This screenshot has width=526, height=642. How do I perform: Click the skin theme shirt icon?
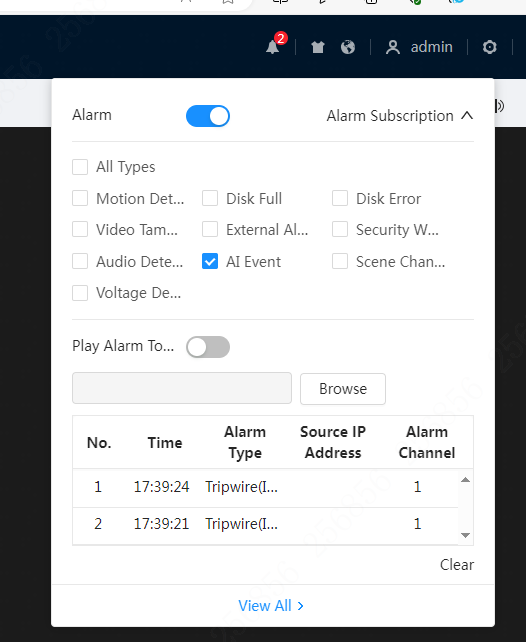coord(318,47)
